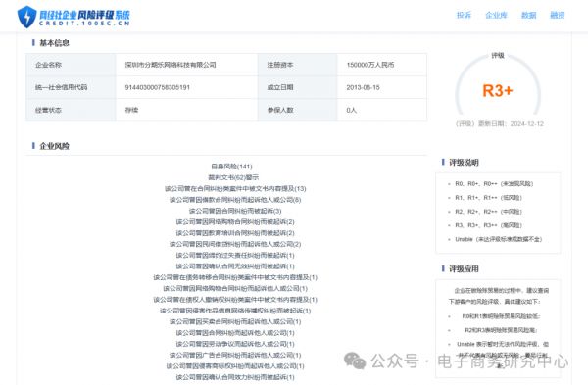Open 确认合同效力纠纷而被起诉(1) item
The image size is (588, 385).
coord(235,377)
